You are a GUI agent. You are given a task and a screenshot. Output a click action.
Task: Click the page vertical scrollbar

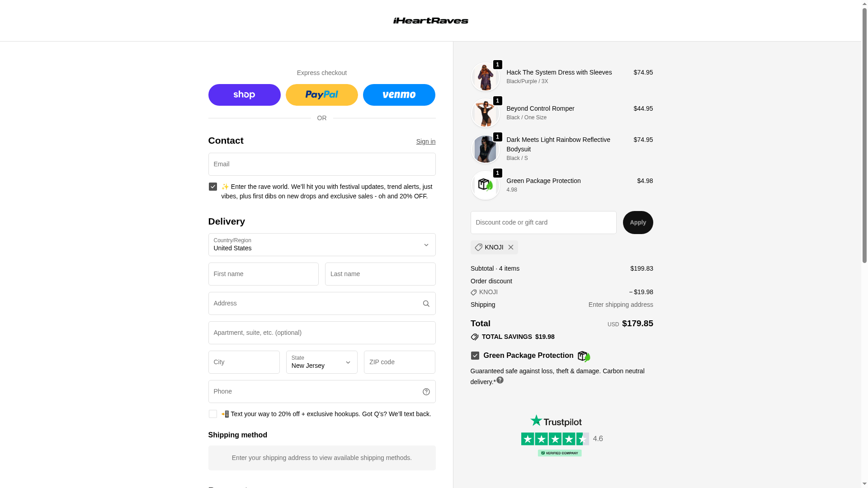(864, 244)
